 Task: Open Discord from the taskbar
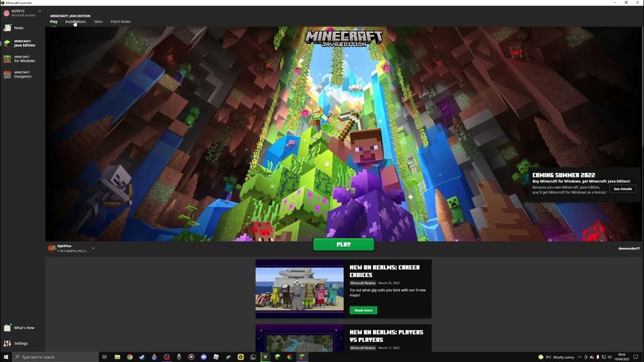[x=204, y=357]
